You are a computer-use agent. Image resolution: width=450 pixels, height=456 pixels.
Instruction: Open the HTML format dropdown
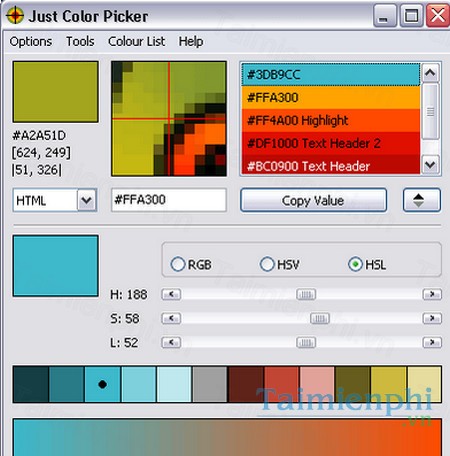87,200
